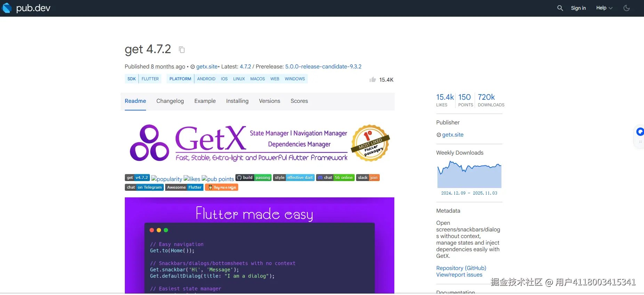Open prerelease 5.0.0-release-candidate-9.3.2 link
Image resolution: width=644 pixels, height=295 pixels.
coord(323,66)
